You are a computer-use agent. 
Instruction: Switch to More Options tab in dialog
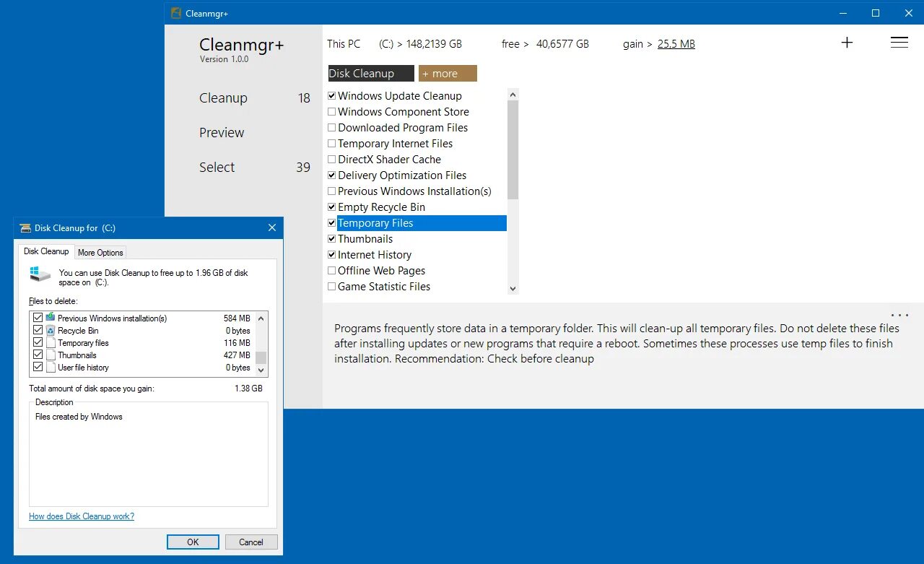[x=100, y=252]
